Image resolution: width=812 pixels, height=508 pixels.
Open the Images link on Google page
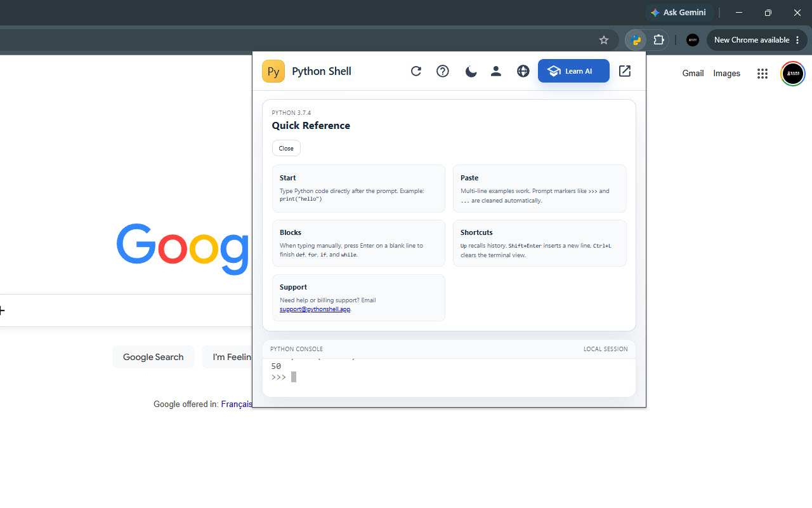[x=726, y=74]
